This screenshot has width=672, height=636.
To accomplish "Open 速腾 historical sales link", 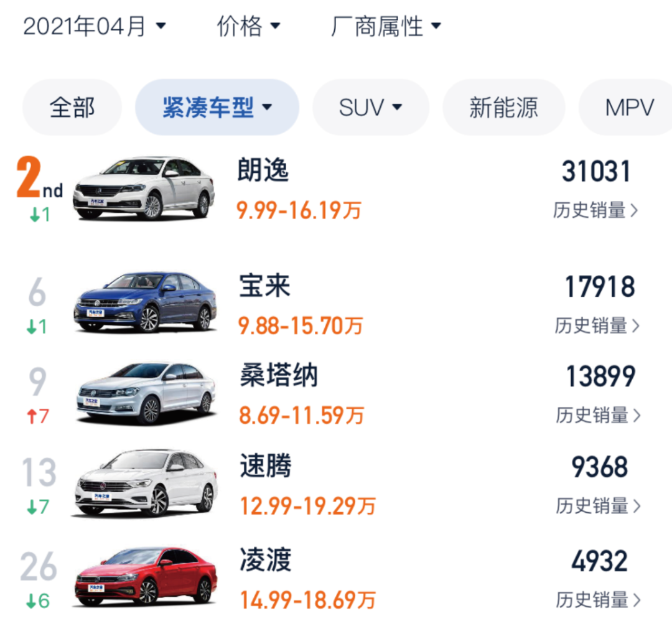I will (597, 506).
